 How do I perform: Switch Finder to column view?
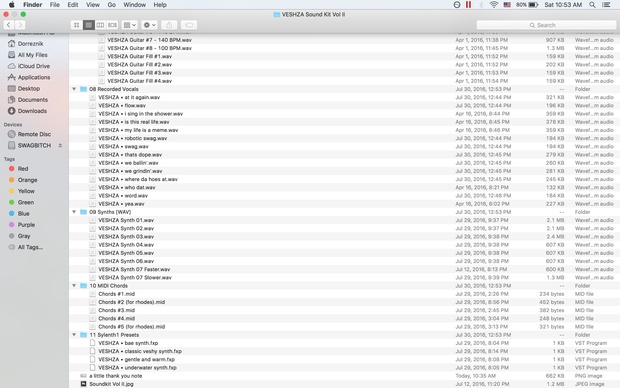(x=100, y=25)
